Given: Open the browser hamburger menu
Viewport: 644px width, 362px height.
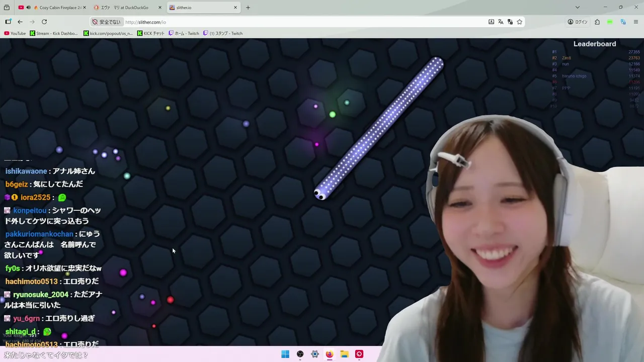Looking at the screenshot, I should tap(636, 22).
